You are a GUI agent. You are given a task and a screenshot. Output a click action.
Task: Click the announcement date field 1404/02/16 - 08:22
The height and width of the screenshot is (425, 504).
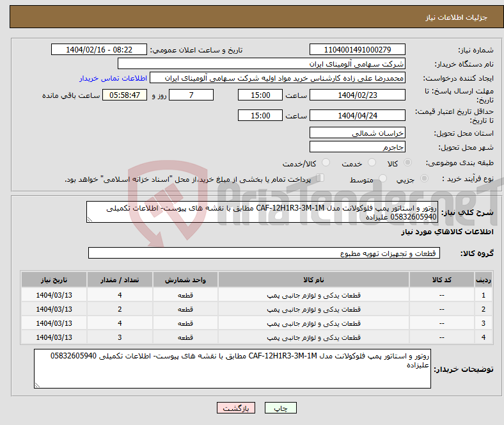(x=99, y=49)
